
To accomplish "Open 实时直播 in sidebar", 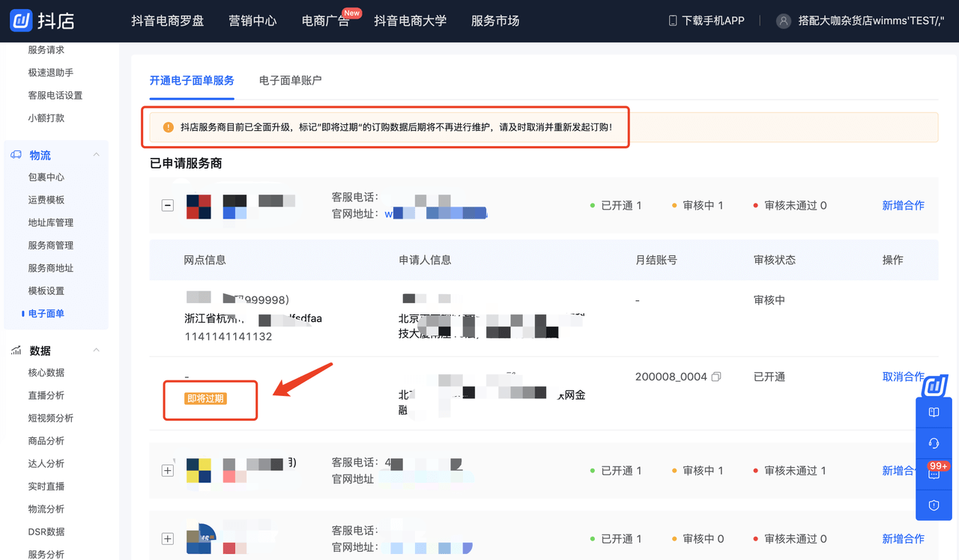I will 46,487.
